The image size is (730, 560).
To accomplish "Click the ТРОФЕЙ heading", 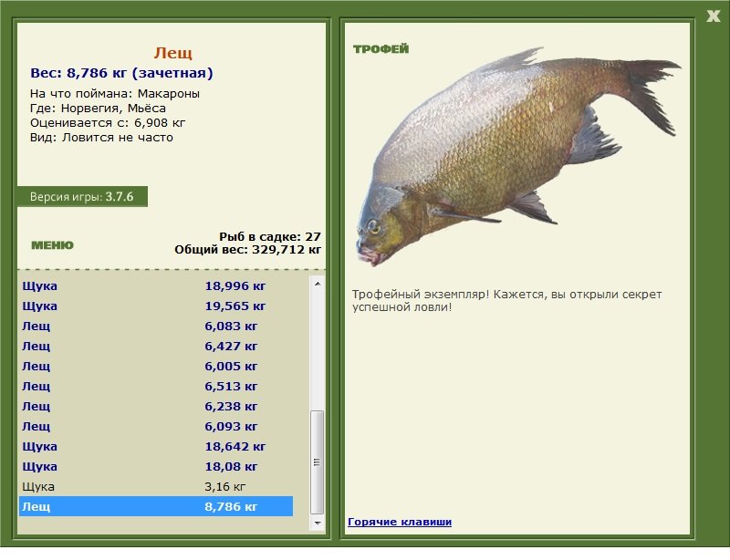I will pos(381,49).
